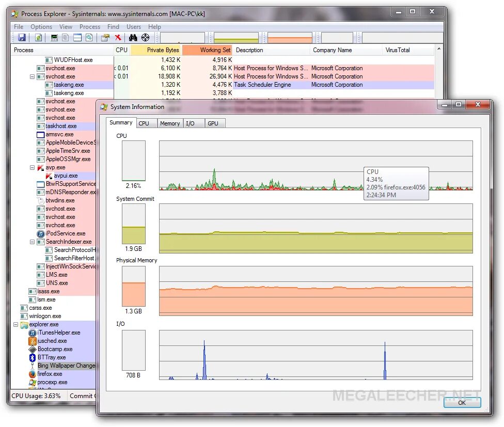Select the winlogon.exe process
Image resolution: width=504 pixels, height=427 pixels.
(45, 316)
